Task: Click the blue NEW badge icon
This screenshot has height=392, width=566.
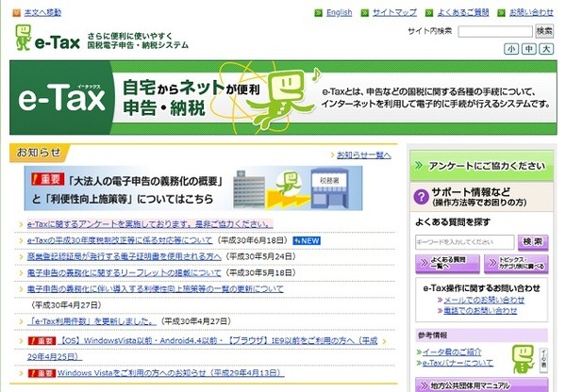Action: click(307, 241)
